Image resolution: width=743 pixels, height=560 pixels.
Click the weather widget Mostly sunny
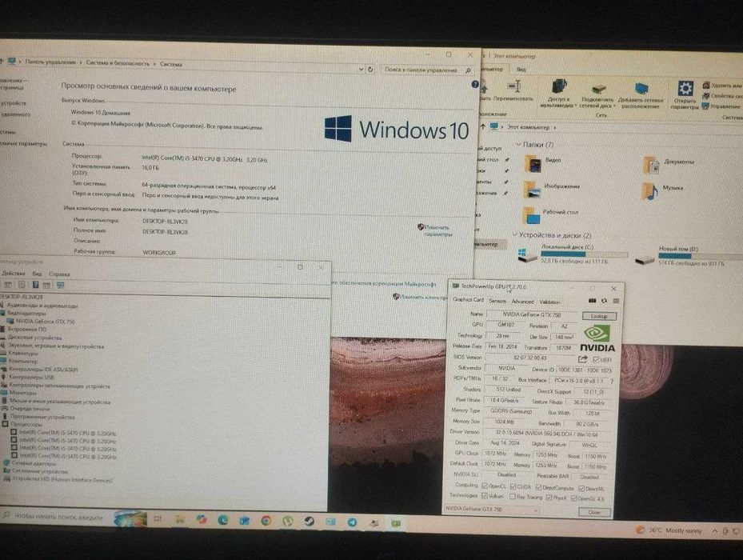point(669,530)
